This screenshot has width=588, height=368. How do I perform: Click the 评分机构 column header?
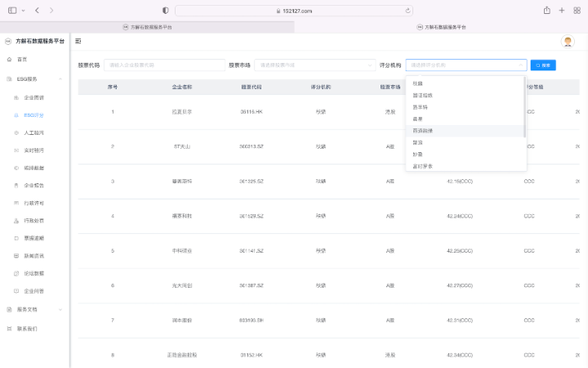[321, 87]
